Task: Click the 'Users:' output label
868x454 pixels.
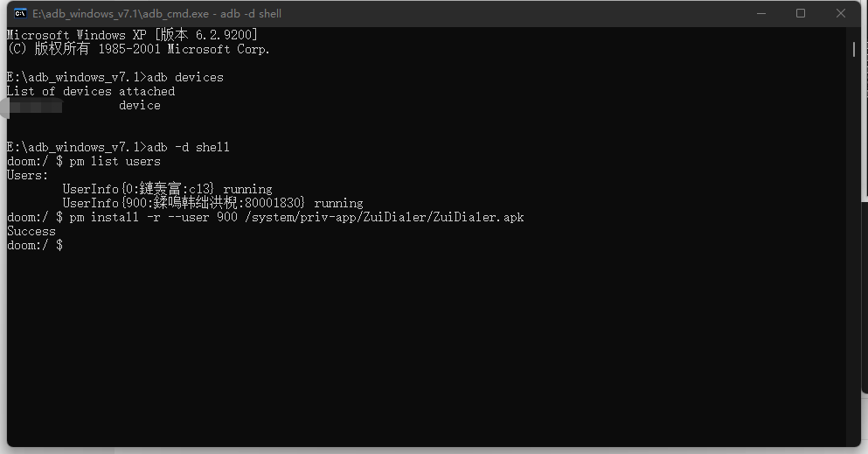Action: pyautogui.click(x=28, y=176)
